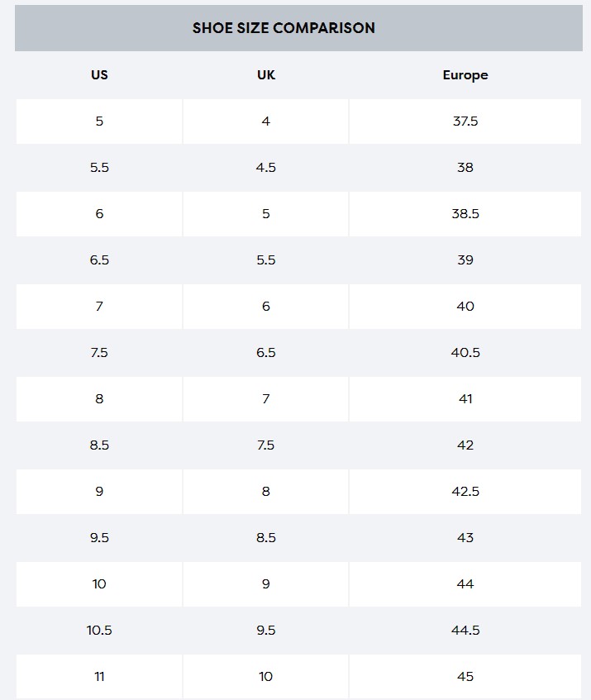Select Europe size 42.5 cell
This screenshot has width=591, height=700.
point(465,492)
